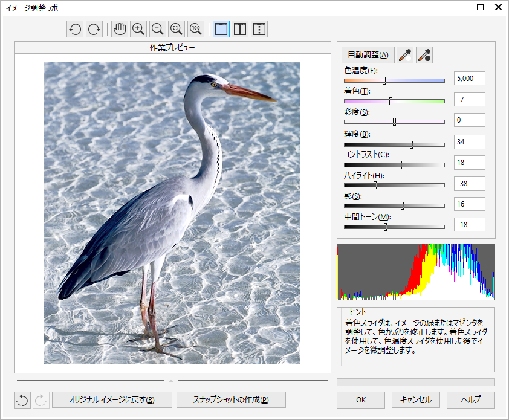
Task: Adjust the 彩度 saturation slider
Action: (394, 121)
